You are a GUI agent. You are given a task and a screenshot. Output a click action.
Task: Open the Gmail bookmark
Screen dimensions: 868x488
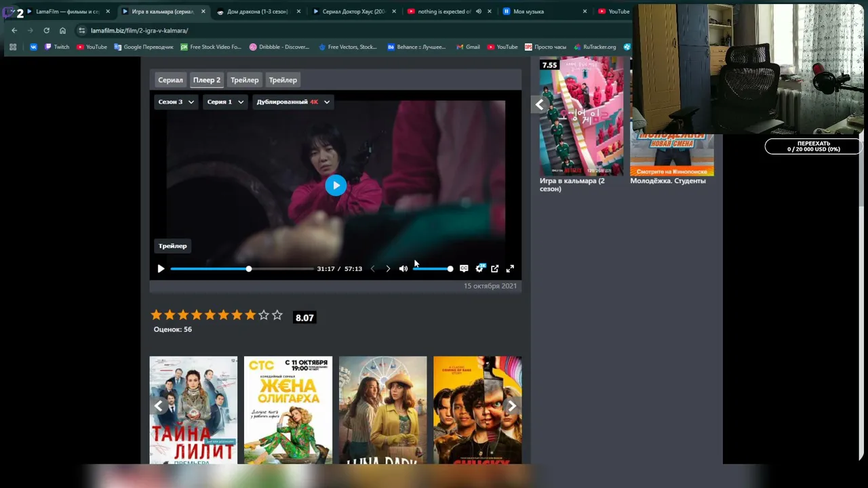point(468,47)
